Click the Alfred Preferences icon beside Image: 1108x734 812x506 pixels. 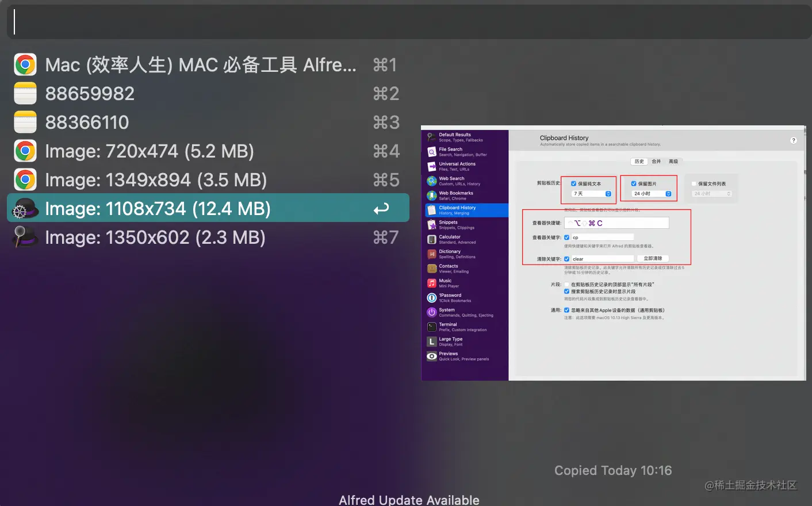[x=25, y=208]
